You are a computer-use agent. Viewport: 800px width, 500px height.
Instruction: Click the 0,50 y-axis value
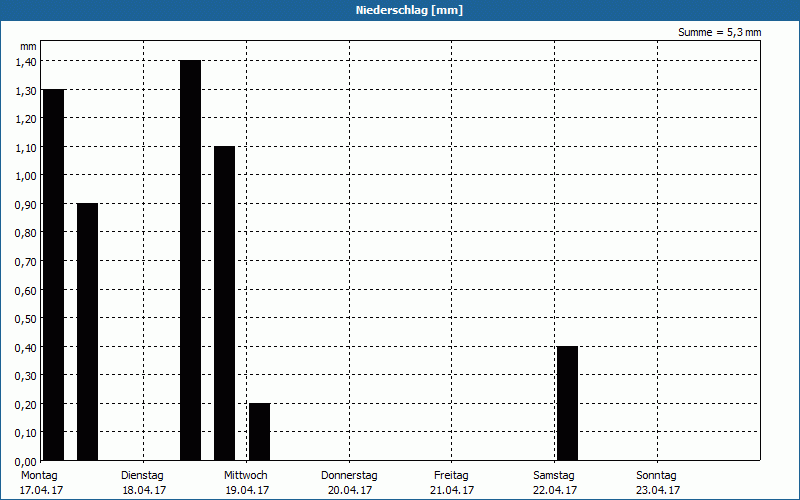[26, 319]
